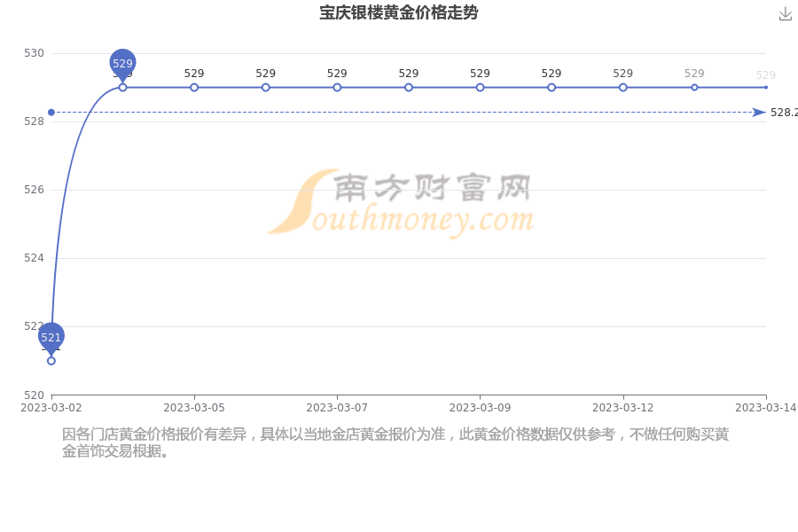Image resolution: width=798 pixels, height=532 pixels.
Task: Click the x-axis label 2023-03-05
Action: point(194,408)
